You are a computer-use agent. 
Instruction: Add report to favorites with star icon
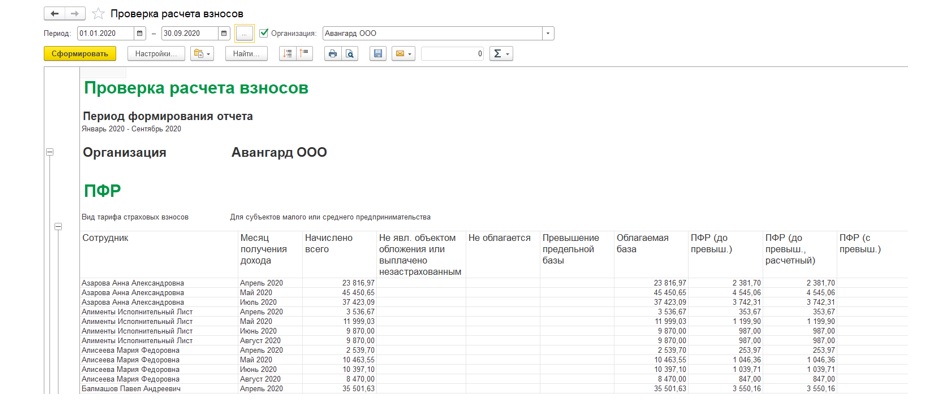click(x=98, y=14)
